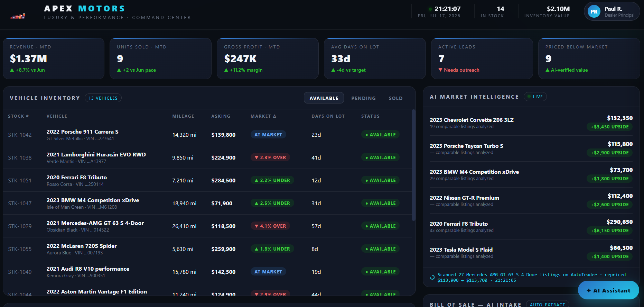
Task: Sort by Stock # column header
Action: pos(18,116)
